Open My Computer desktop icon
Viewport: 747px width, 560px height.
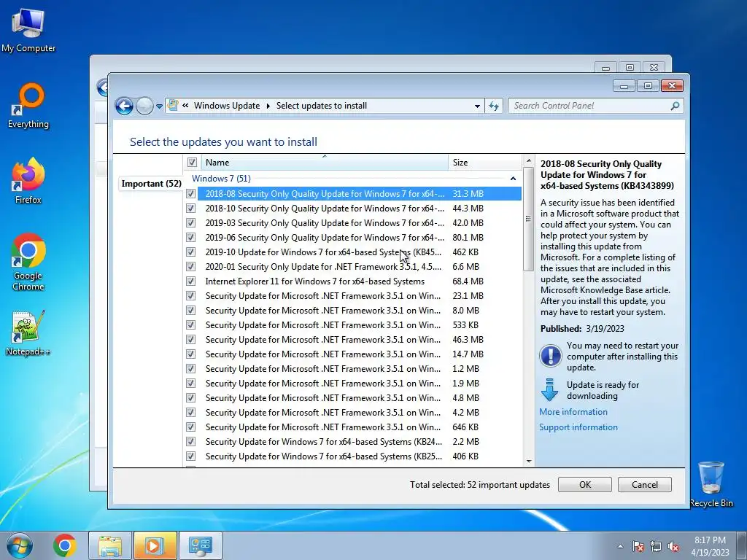[x=28, y=30]
